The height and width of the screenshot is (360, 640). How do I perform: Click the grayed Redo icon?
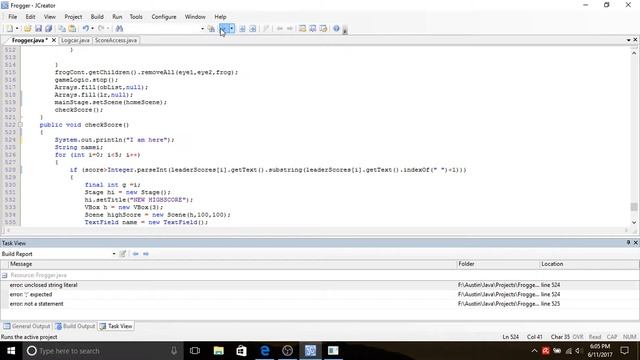click(x=101, y=29)
